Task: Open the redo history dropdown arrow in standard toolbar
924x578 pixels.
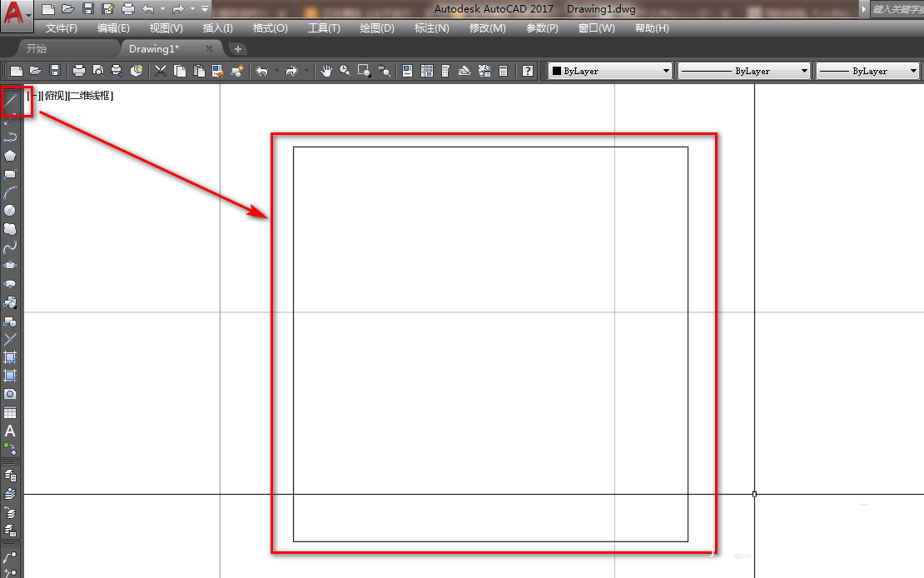Action: pos(306,71)
